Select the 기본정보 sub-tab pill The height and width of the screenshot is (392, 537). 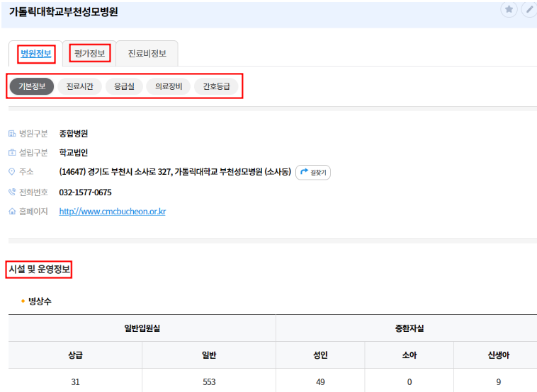[x=32, y=86]
